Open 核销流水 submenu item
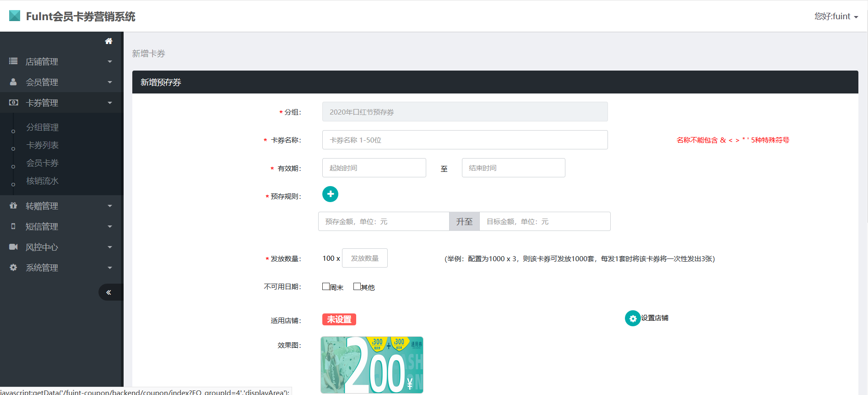 43,181
